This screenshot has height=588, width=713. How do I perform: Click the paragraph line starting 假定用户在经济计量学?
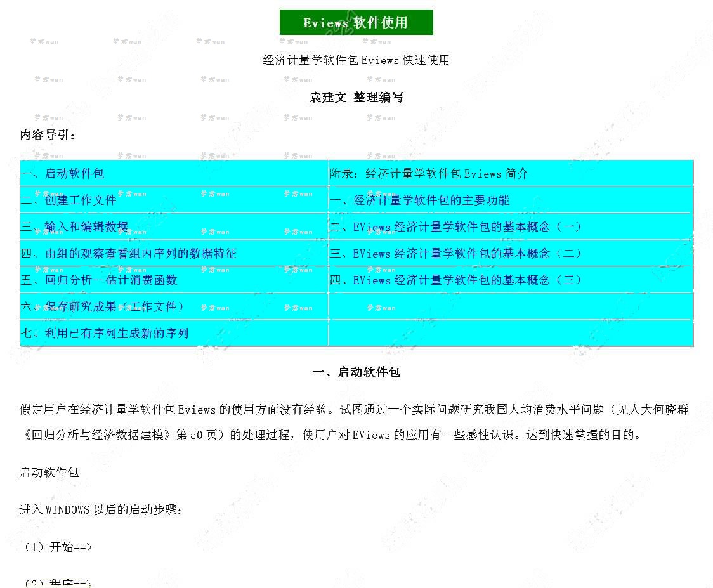point(354,410)
